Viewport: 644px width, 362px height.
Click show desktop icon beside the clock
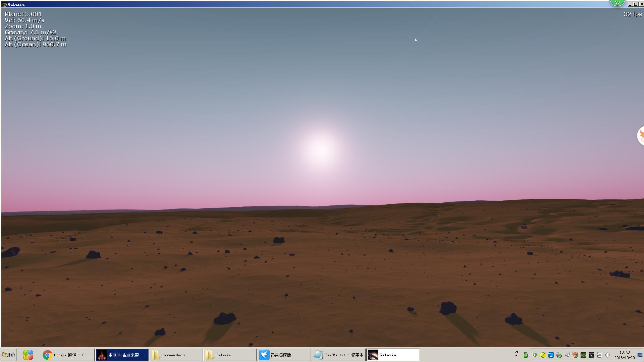coord(640,355)
